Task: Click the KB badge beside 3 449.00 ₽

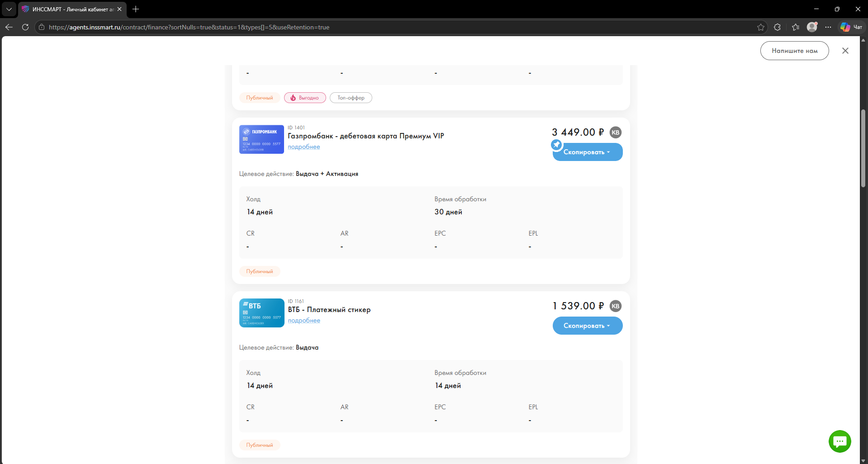Action: click(x=615, y=133)
